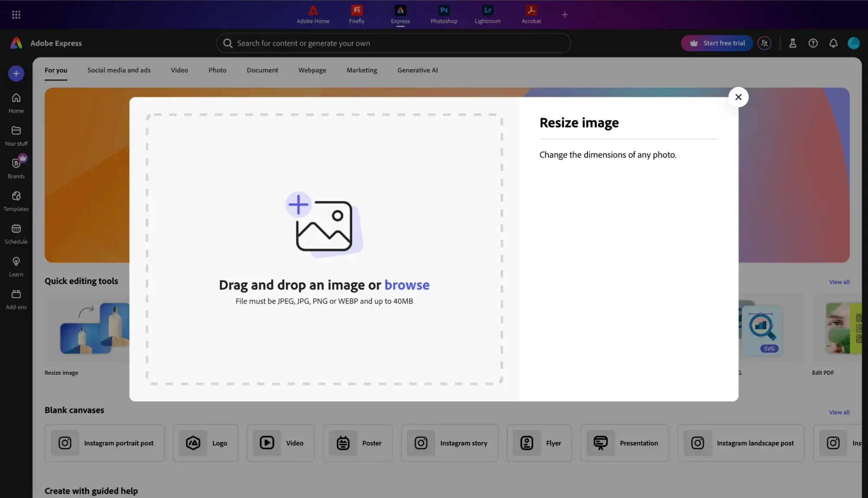
Task: Open Acrobat from the app navigation
Action: pyautogui.click(x=531, y=14)
